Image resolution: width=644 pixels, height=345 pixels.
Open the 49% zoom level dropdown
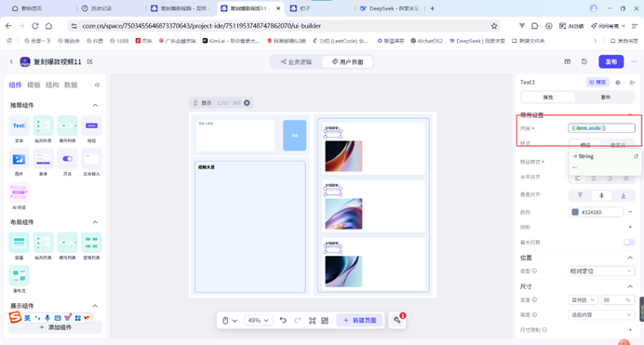(258, 321)
